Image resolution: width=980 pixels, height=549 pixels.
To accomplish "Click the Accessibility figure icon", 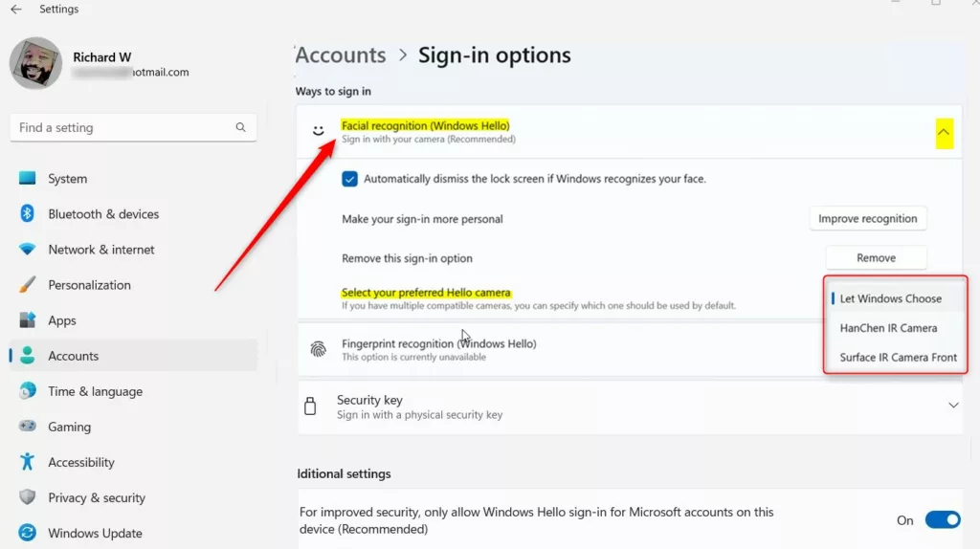I will [28, 462].
